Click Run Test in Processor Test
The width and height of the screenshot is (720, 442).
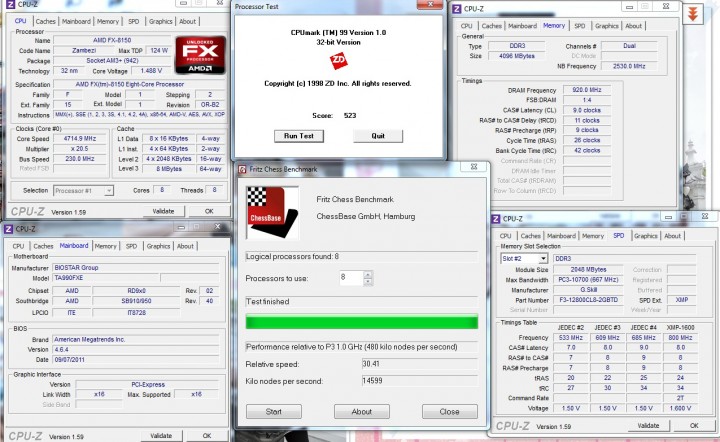point(299,136)
